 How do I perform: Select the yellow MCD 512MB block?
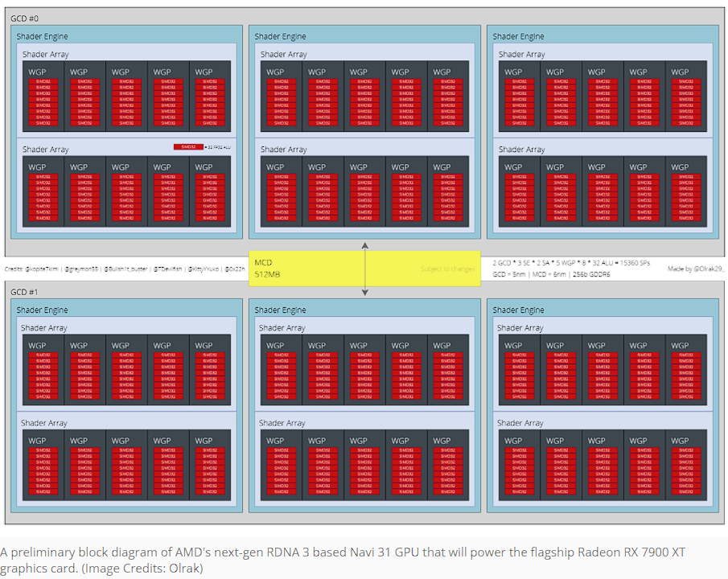[x=364, y=269]
